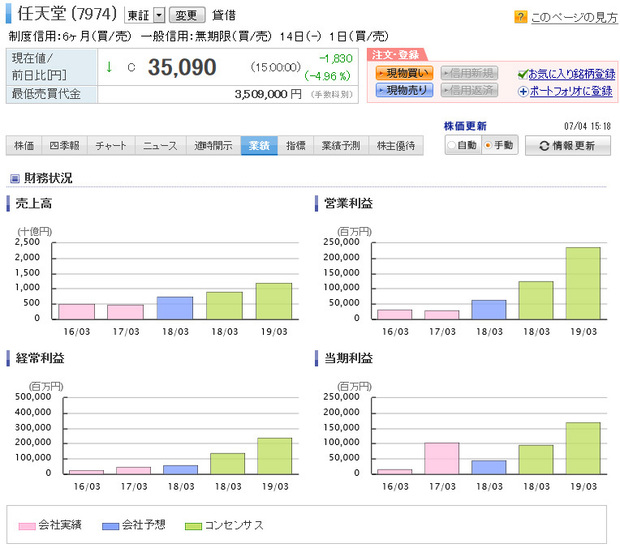This screenshot has height=548, width=620.
Task: Select the 手動 radio button
Action: [x=488, y=145]
